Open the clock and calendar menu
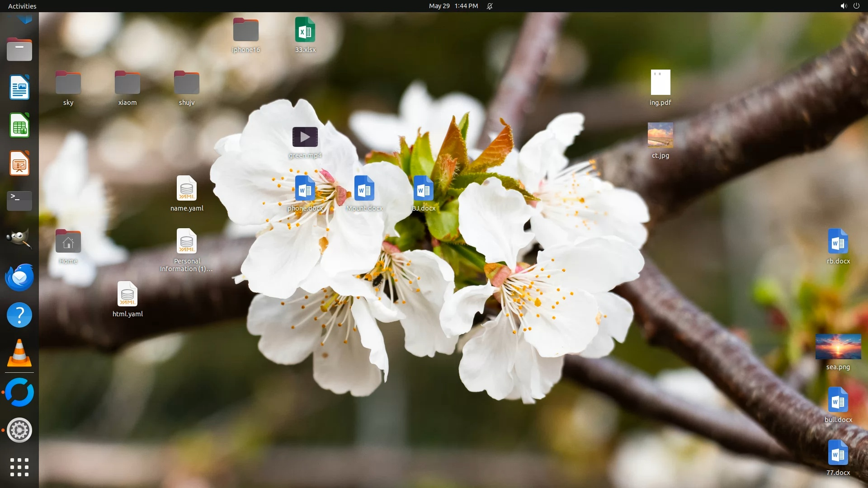868x488 pixels. (x=453, y=6)
